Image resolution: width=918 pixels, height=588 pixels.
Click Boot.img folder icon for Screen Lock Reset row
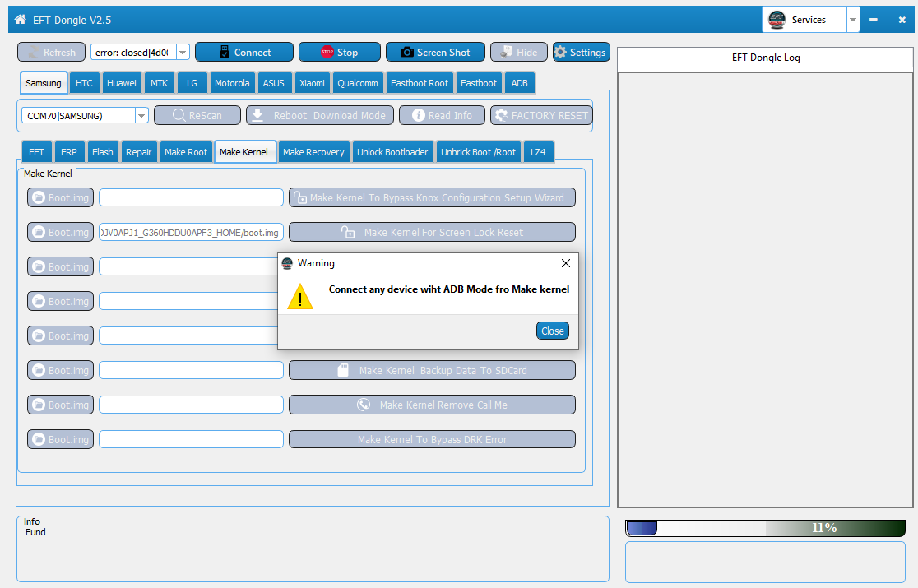39,232
